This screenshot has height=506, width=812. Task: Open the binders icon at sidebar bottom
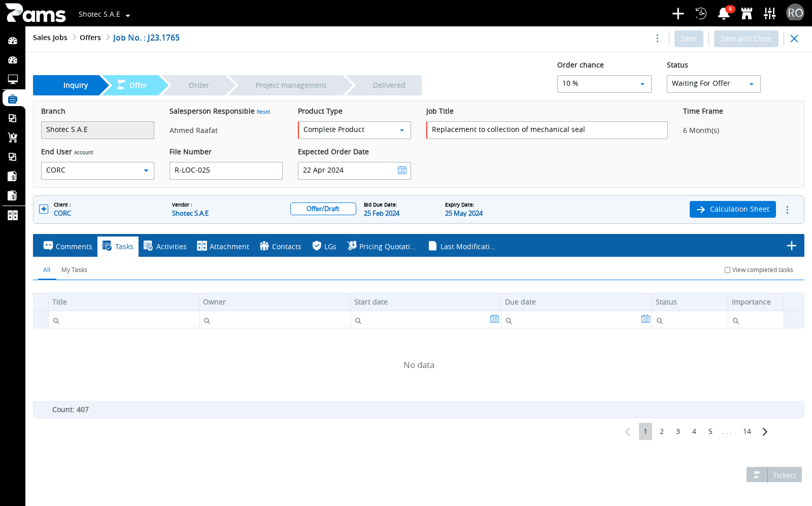[x=13, y=215]
